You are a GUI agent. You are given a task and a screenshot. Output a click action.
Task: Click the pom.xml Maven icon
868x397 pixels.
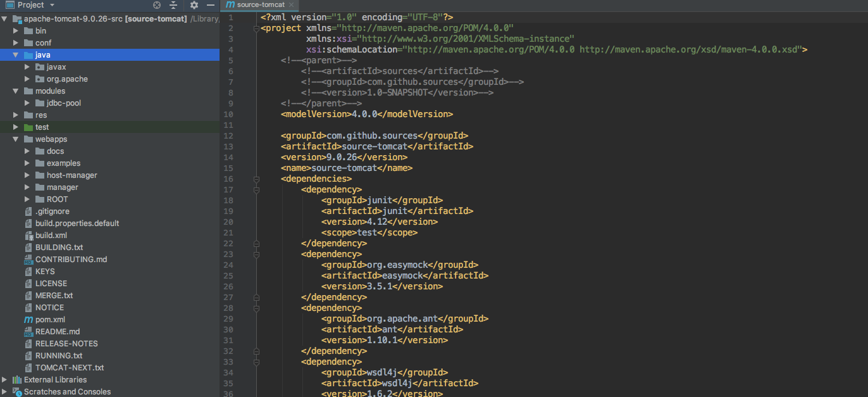click(x=28, y=320)
